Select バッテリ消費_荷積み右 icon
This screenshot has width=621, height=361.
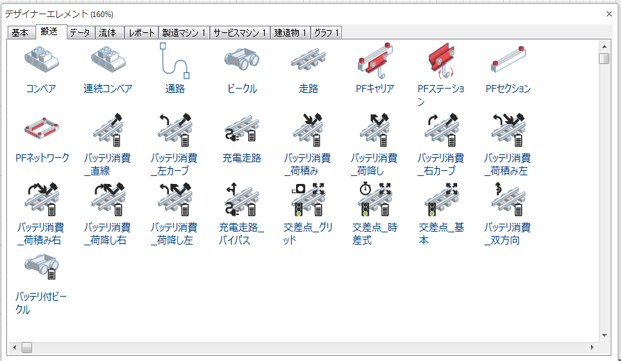pos(42,199)
